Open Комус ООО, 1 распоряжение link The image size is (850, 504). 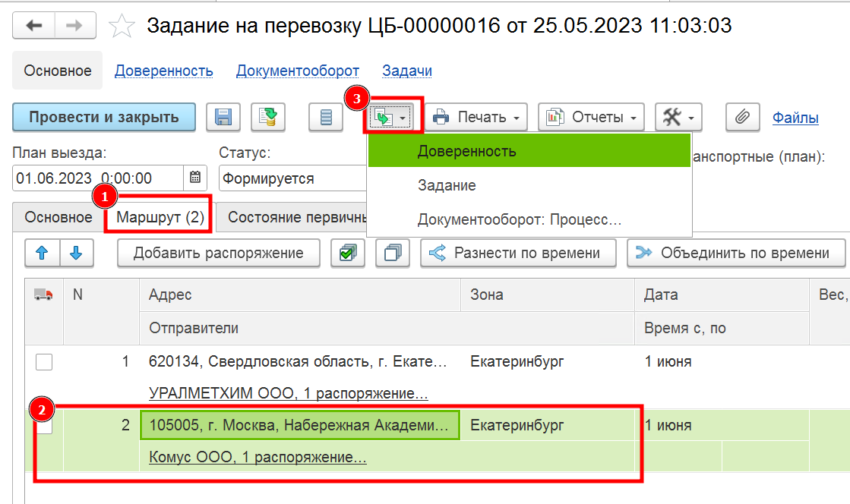[x=258, y=457]
